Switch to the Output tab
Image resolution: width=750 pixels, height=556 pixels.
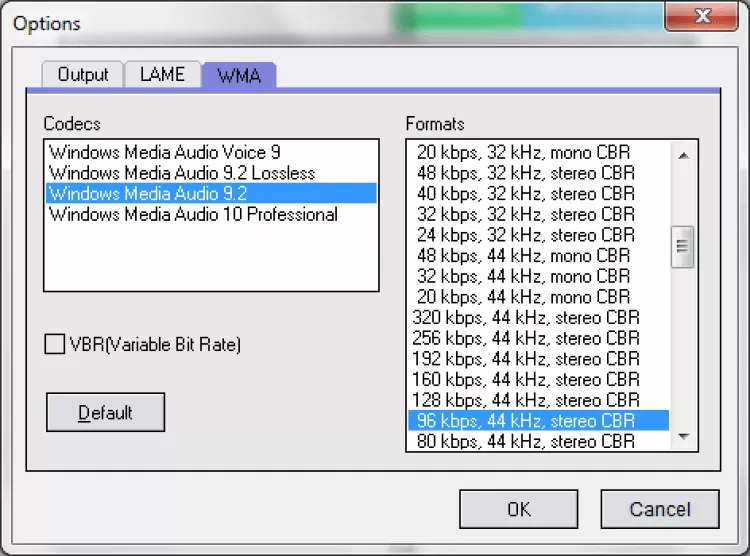[82, 75]
